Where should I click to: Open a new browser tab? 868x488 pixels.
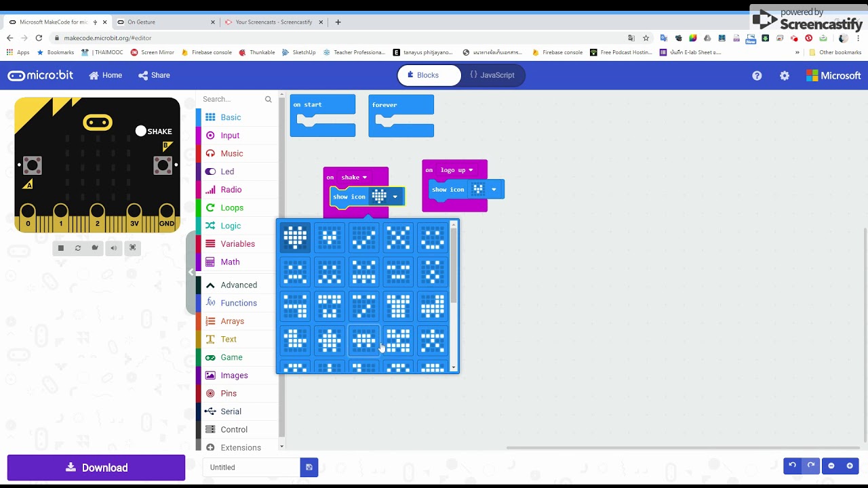338,22
